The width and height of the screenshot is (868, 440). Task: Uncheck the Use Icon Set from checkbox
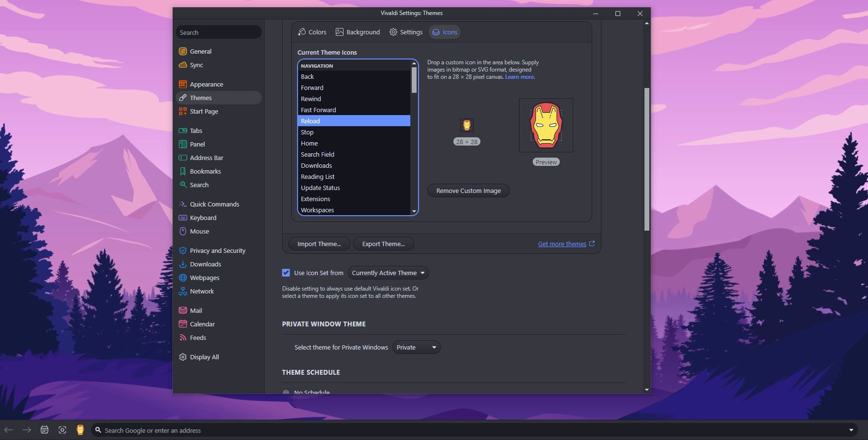286,273
